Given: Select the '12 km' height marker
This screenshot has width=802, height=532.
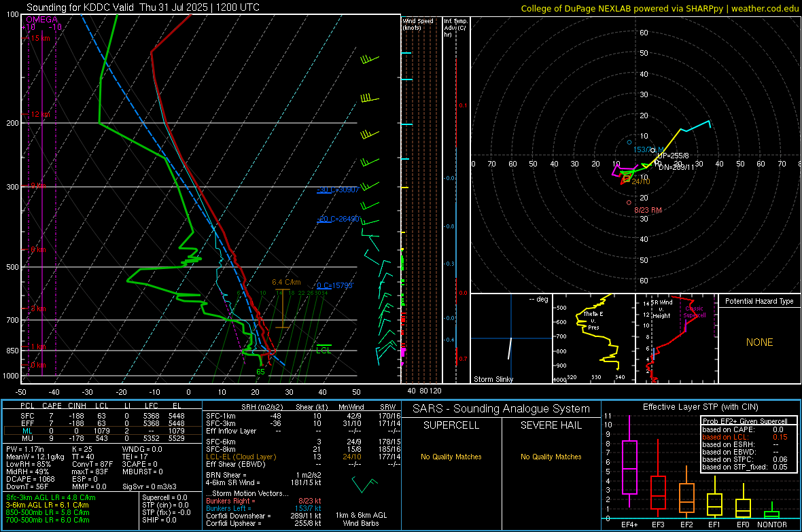Looking at the screenshot, I should 40,114.
